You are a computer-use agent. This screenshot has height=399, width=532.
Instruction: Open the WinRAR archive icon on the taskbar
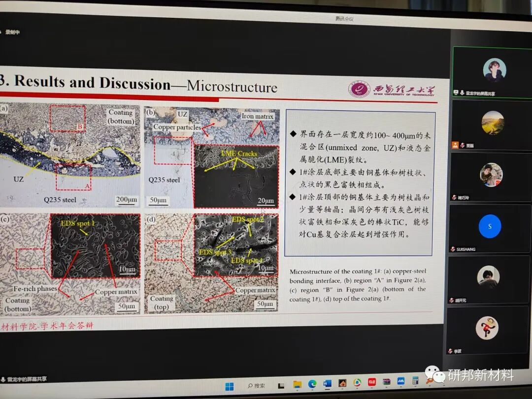coord(387,382)
